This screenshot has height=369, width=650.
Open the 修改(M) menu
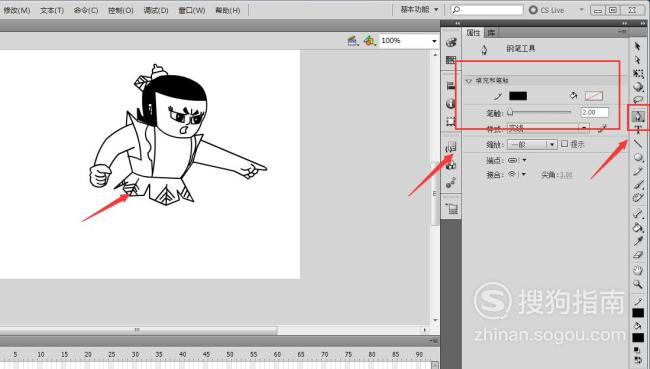(17, 10)
